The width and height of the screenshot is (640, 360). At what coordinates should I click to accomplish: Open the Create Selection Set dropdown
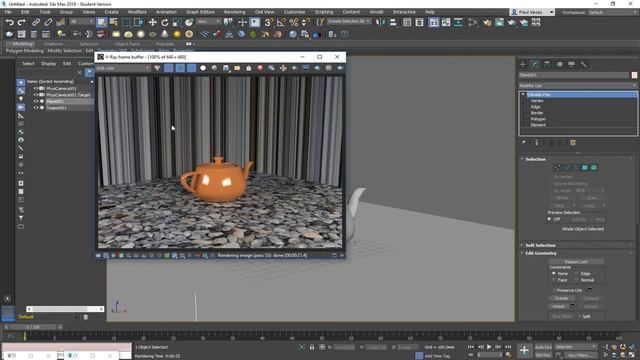(x=348, y=21)
